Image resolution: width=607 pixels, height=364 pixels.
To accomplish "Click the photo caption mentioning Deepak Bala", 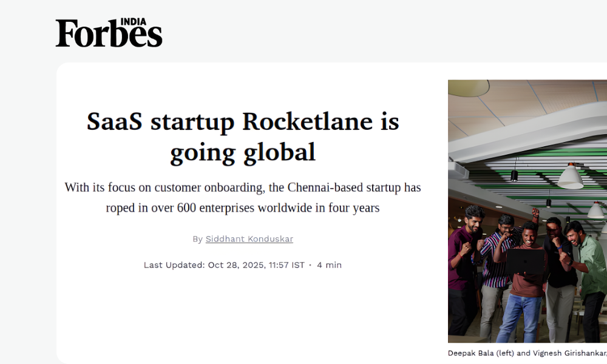I will coord(527,353).
